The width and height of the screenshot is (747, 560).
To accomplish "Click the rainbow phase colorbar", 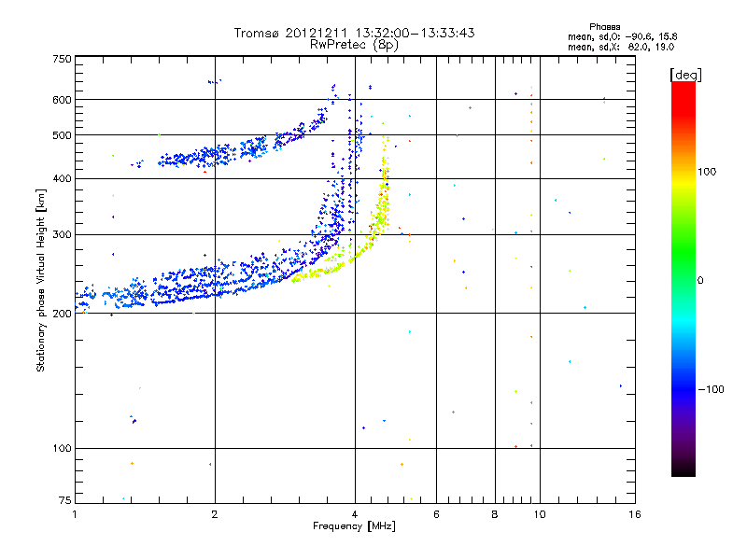I will tap(684, 278).
